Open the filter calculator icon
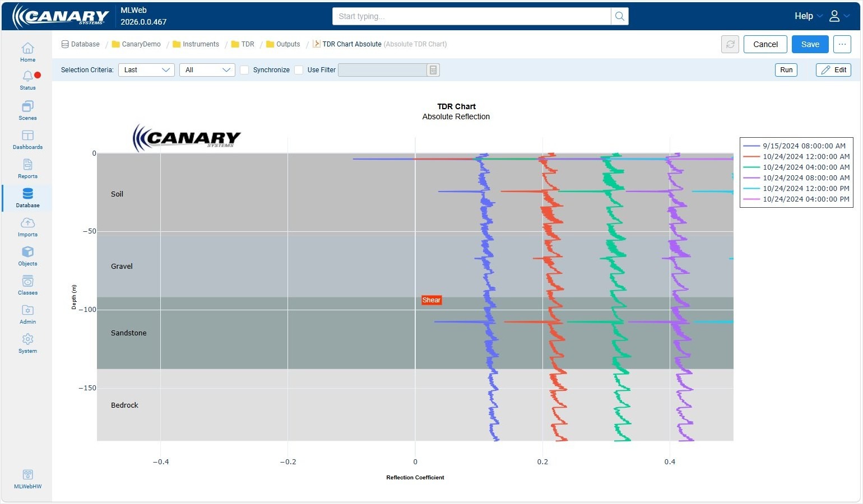 click(x=433, y=70)
